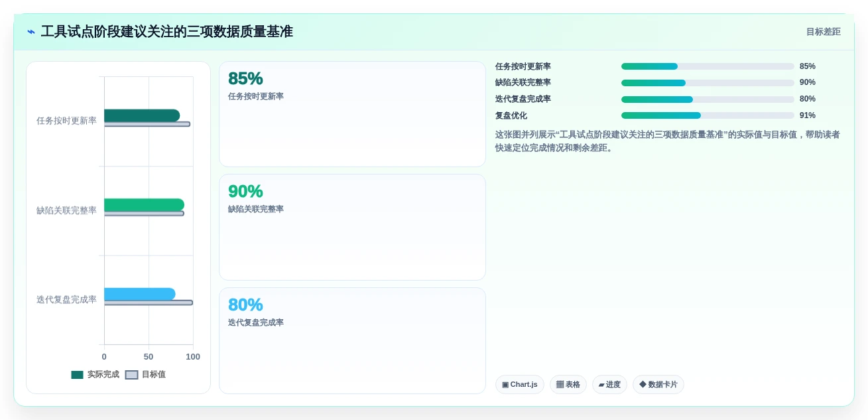The width and height of the screenshot is (868, 420).
Task: Click the grey target bar under 迭代复盘完成率
Action: pos(149,303)
